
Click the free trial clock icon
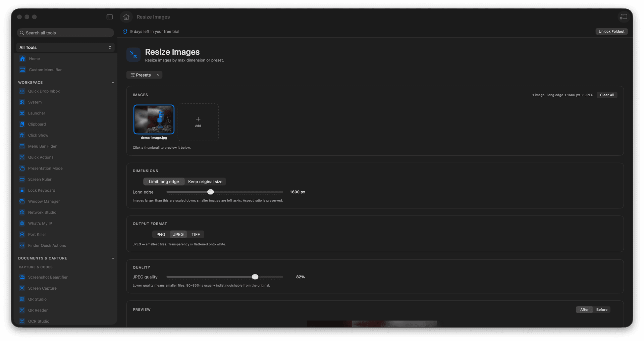pos(125,32)
